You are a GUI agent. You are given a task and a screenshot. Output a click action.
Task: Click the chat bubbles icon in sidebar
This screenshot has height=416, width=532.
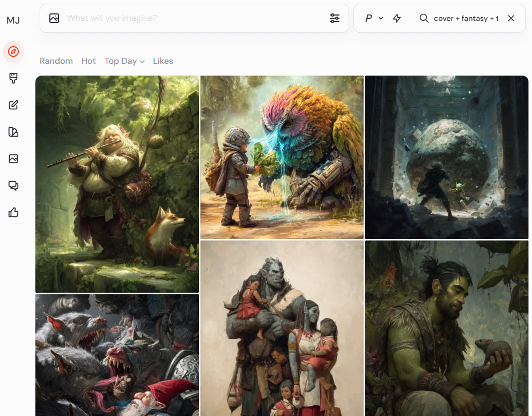click(x=13, y=185)
